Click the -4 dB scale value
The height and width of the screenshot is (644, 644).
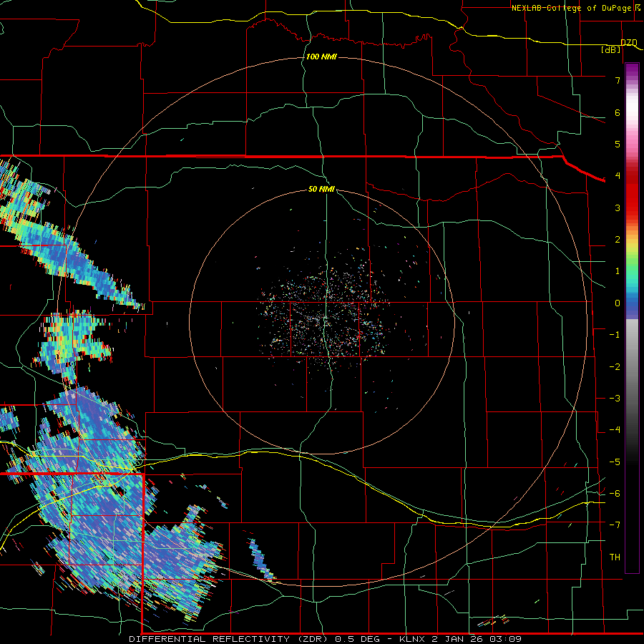tap(615, 430)
